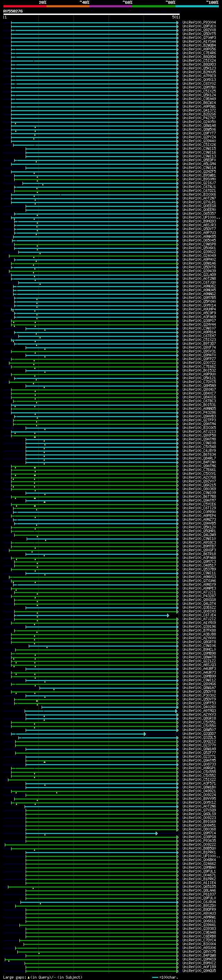This screenshot has width=222, height=980.
Task: Select subject label UniRef100_A1IIE4
Action: (199, 883)
